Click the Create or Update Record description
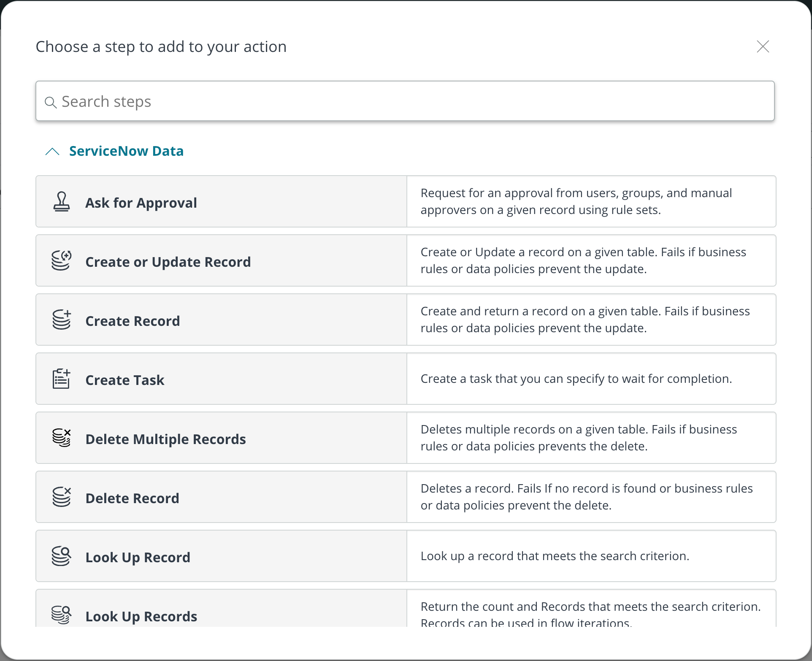This screenshot has width=812, height=661. tap(583, 260)
